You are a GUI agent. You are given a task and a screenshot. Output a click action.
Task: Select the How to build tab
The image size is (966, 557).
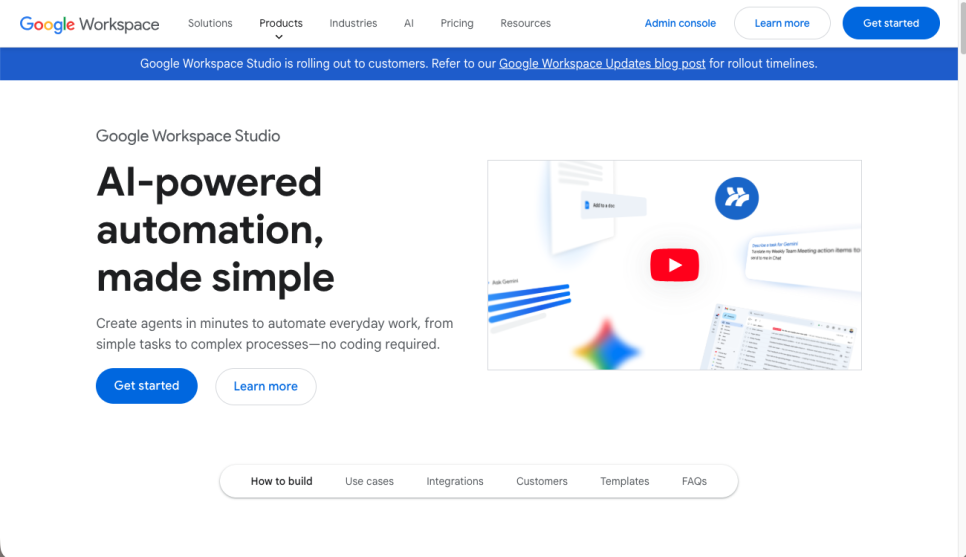(x=282, y=481)
